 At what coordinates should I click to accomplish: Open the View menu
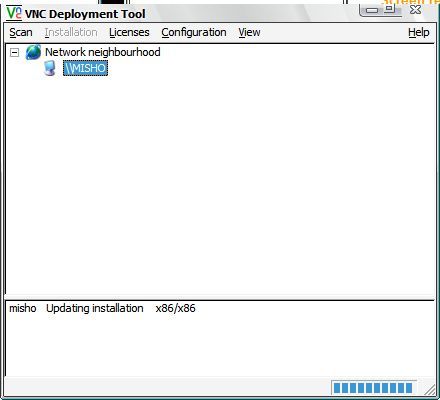[249, 32]
